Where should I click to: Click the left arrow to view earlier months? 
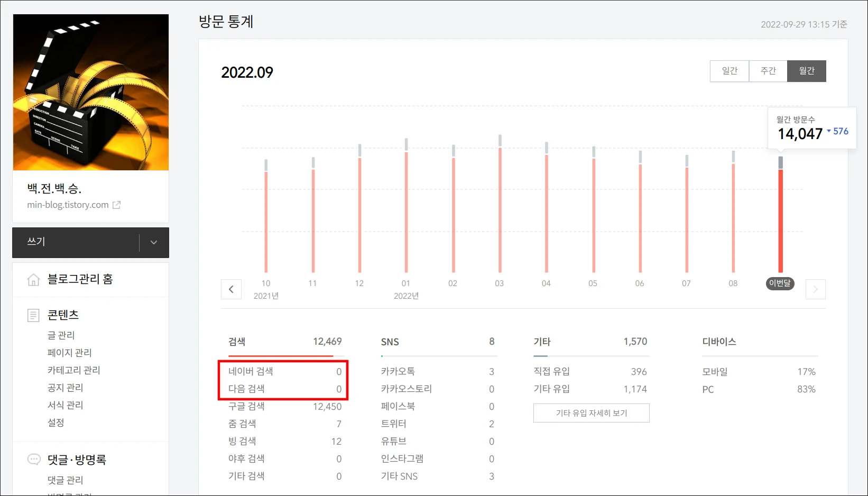click(x=231, y=289)
